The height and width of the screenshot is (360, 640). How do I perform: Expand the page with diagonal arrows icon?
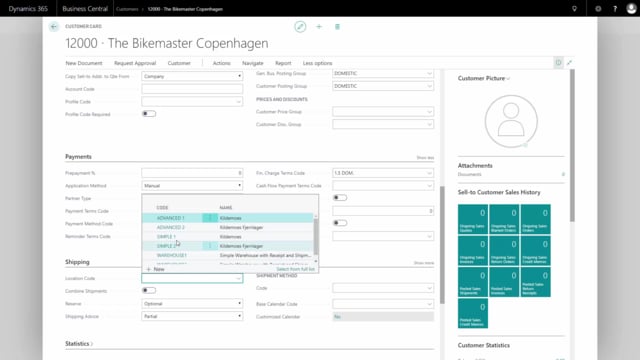[x=569, y=63]
